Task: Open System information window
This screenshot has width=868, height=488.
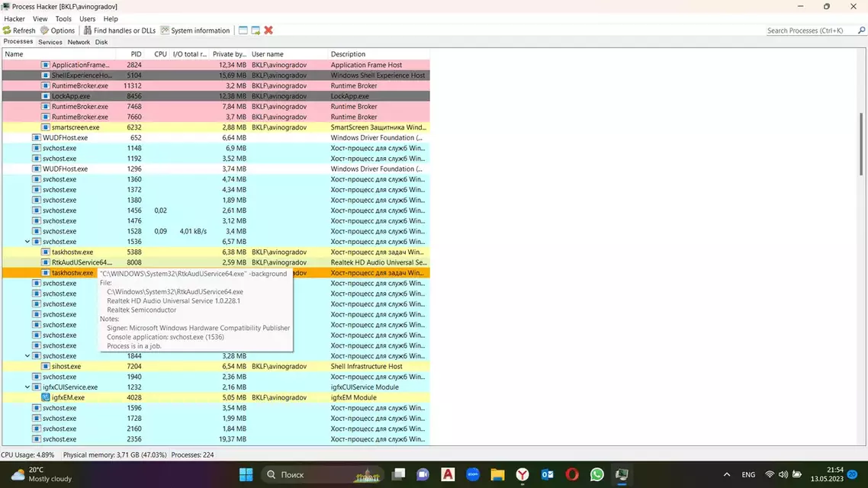Action: click(194, 30)
